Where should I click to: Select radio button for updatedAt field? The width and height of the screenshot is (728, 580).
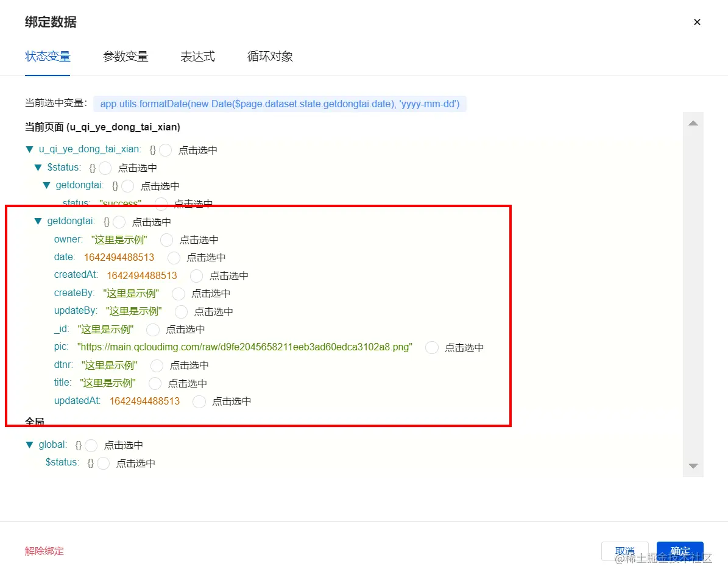(199, 401)
